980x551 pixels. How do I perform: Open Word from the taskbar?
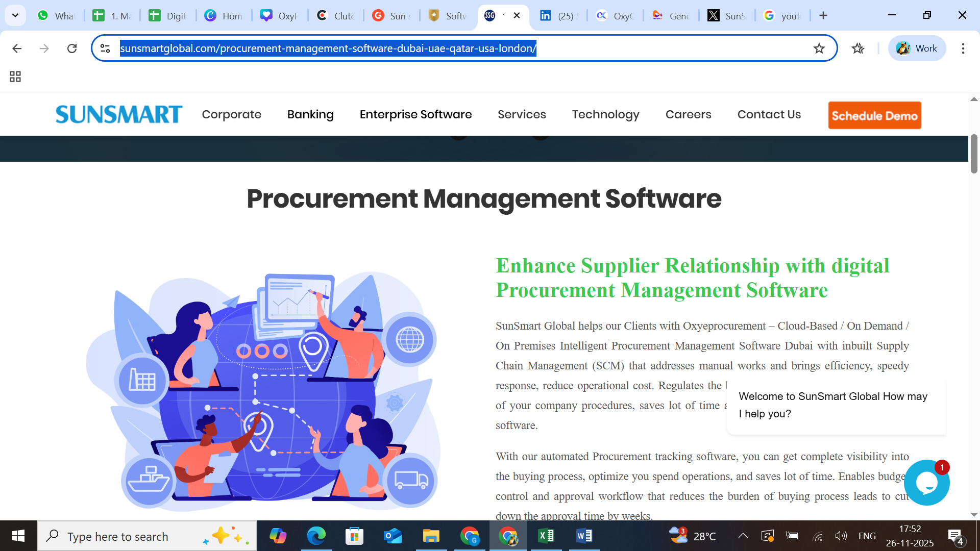(584, 536)
